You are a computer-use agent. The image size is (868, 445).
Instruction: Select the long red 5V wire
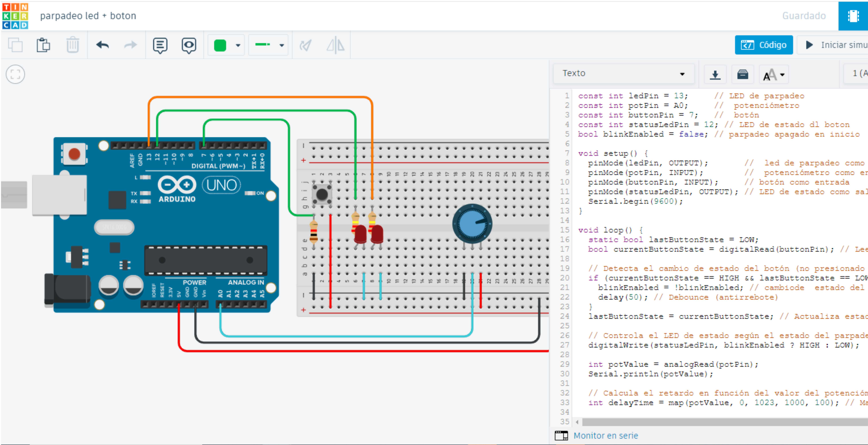coord(364,351)
